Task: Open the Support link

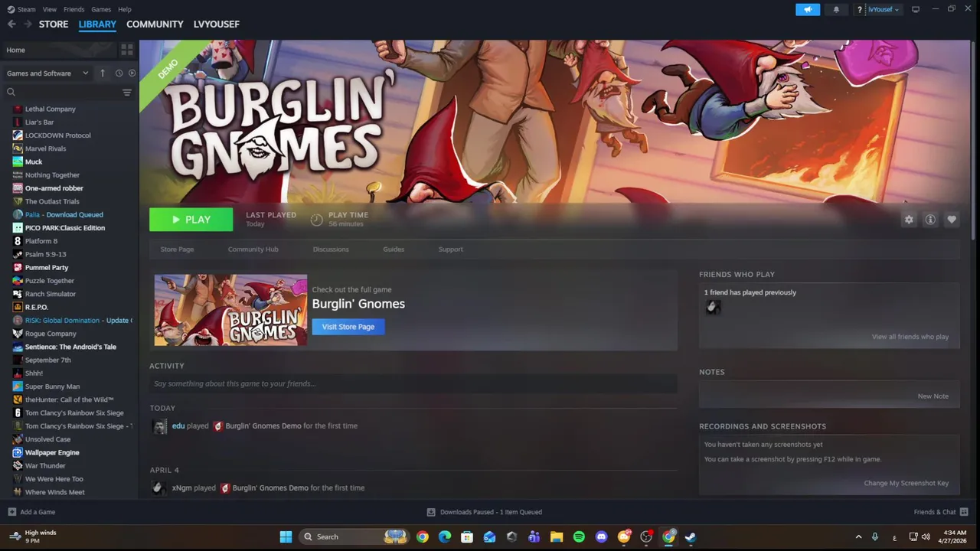Action: click(x=450, y=249)
